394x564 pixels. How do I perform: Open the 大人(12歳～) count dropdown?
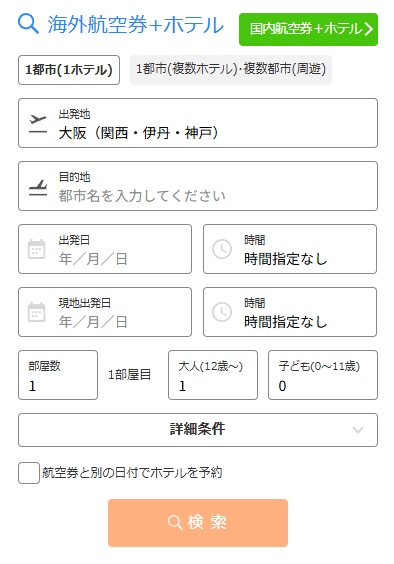pyautogui.click(x=213, y=375)
